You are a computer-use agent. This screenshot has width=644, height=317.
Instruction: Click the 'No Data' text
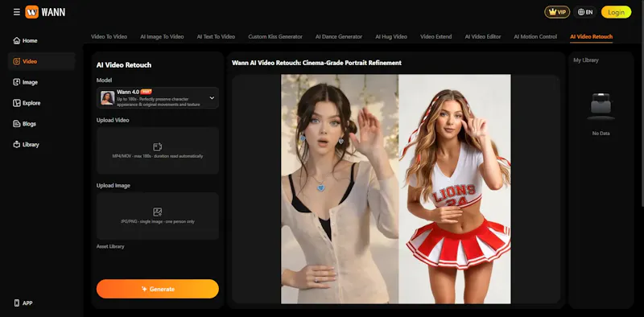[x=601, y=133]
